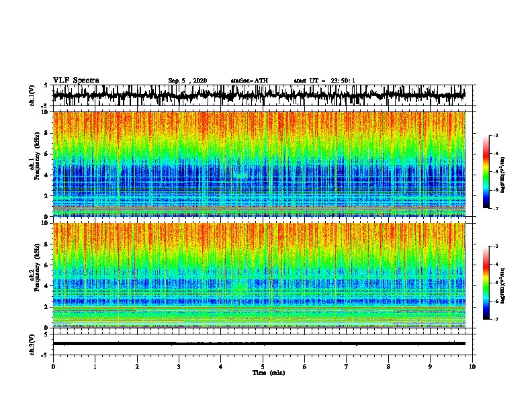The width and height of the screenshot is (532, 411).
Task: Click tick label 7 on time axis
Action: (x=347, y=367)
